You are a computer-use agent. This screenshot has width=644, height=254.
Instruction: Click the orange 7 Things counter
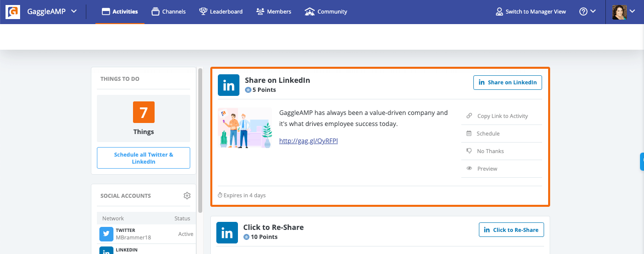[144, 112]
